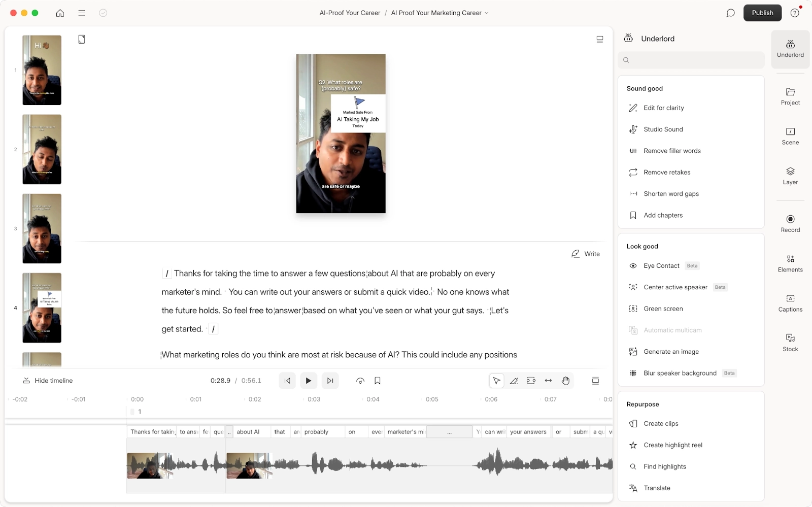Open the Scene panel
This screenshot has width=812, height=507.
coord(790,136)
